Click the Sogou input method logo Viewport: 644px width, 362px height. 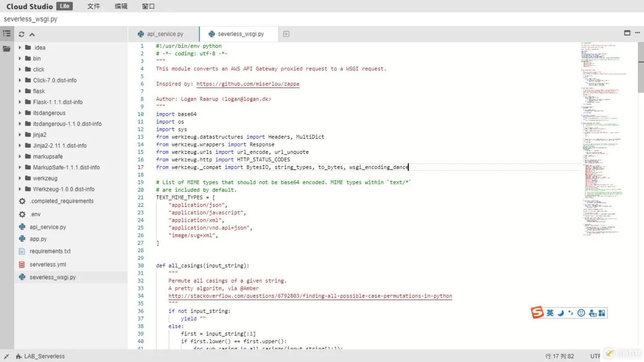(537, 313)
